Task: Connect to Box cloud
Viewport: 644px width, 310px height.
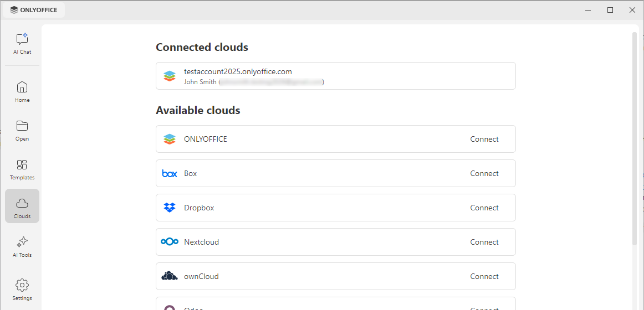Action: coord(484,173)
